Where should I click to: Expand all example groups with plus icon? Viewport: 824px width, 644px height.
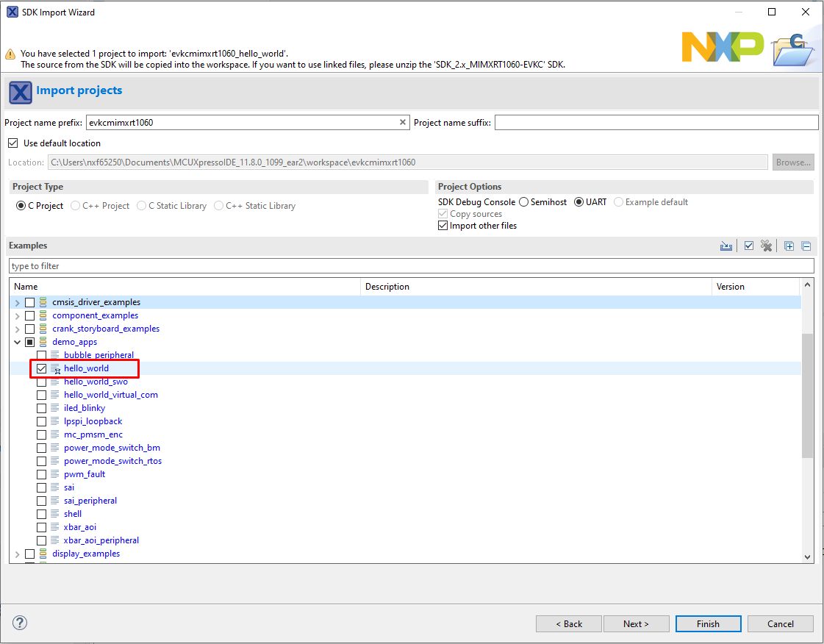click(789, 246)
